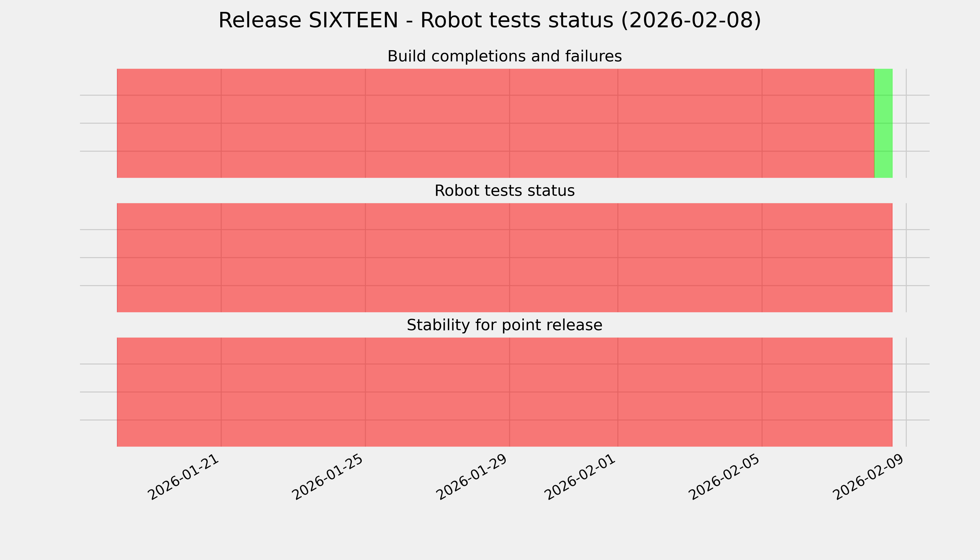Click the "Stability for point release" subplot title

click(x=504, y=325)
